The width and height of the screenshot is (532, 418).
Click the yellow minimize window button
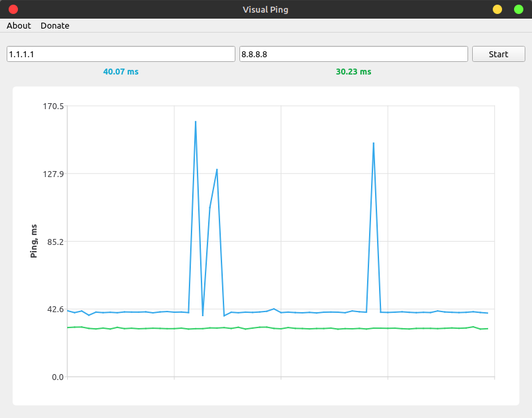(x=497, y=9)
